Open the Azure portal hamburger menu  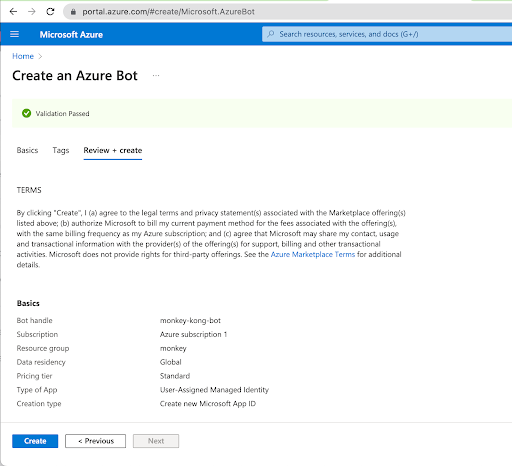[x=14, y=34]
